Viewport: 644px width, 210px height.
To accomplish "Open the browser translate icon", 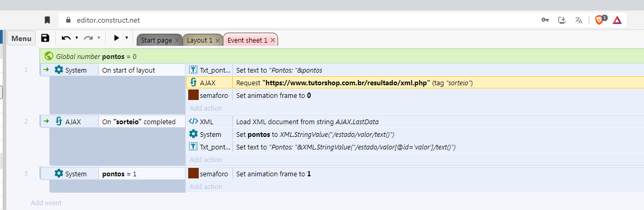I will (579, 20).
